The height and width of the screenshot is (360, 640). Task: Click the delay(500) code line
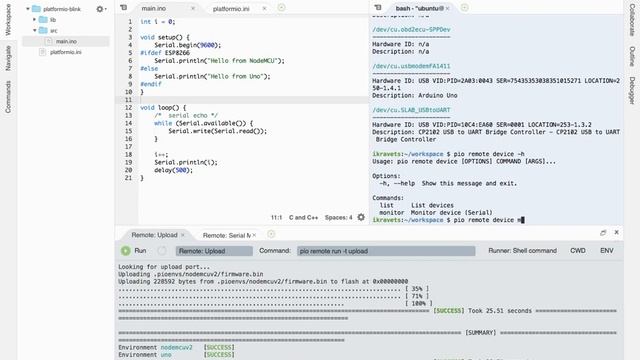(x=173, y=170)
